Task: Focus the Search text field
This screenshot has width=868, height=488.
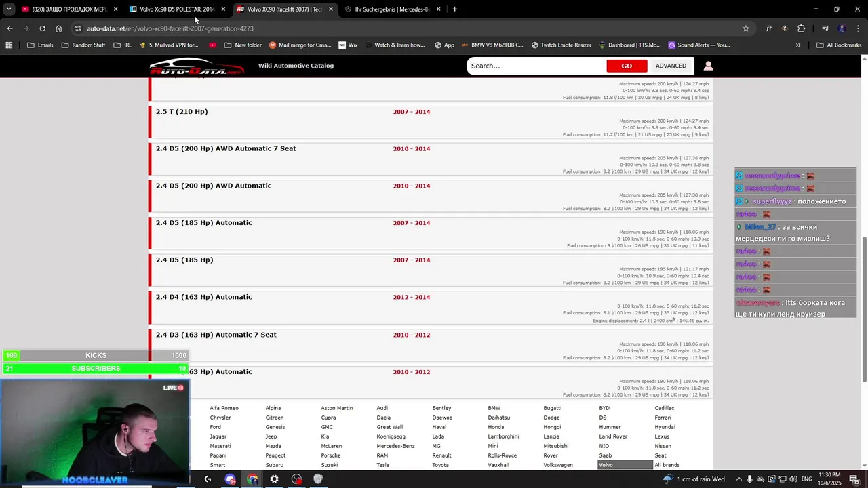Action: pyautogui.click(x=536, y=66)
